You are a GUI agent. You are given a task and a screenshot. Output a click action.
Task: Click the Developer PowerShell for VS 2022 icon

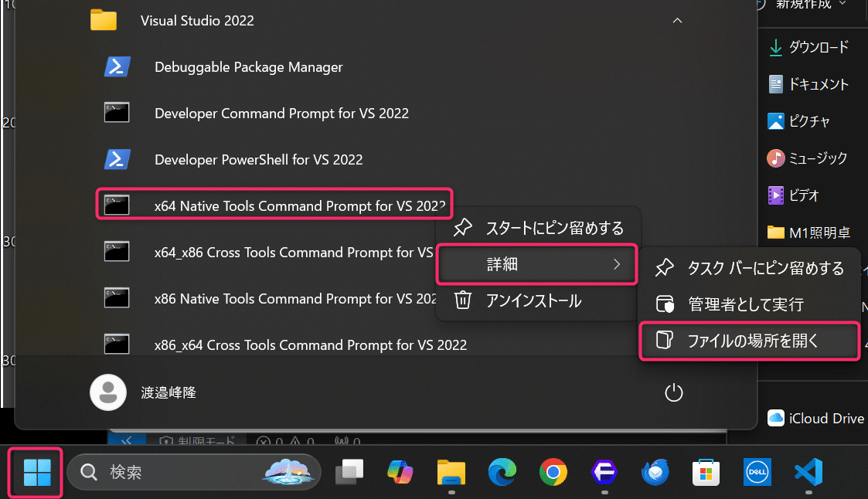(x=117, y=159)
